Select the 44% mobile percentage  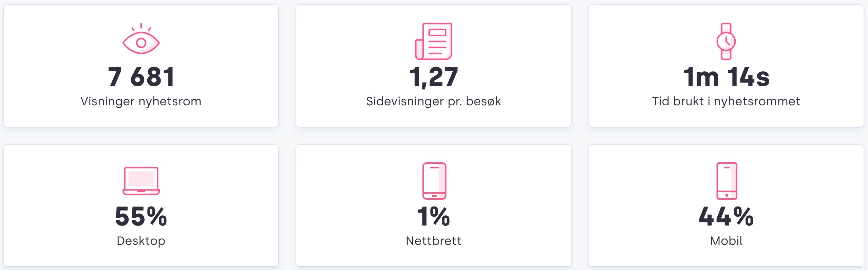[726, 216]
